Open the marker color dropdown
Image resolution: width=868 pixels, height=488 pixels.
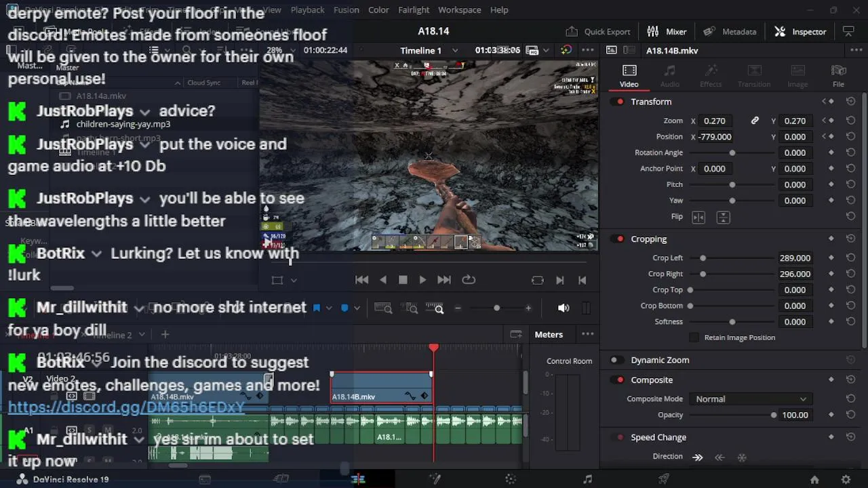point(357,308)
